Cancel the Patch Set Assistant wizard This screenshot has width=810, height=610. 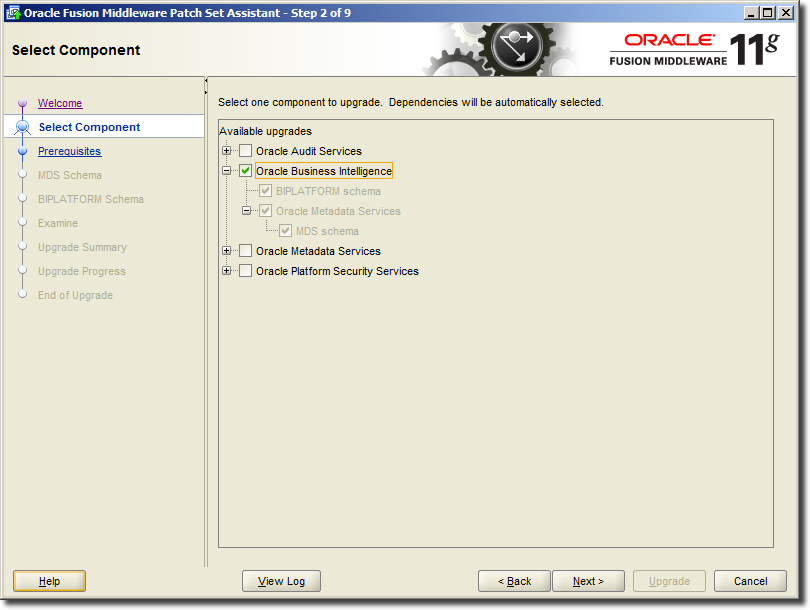pyautogui.click(x=751, y=581)
